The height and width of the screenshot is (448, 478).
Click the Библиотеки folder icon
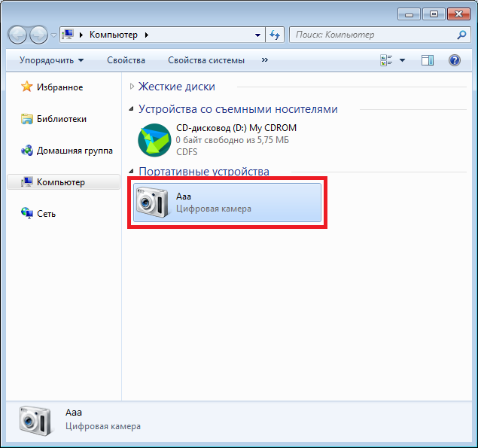27,119
